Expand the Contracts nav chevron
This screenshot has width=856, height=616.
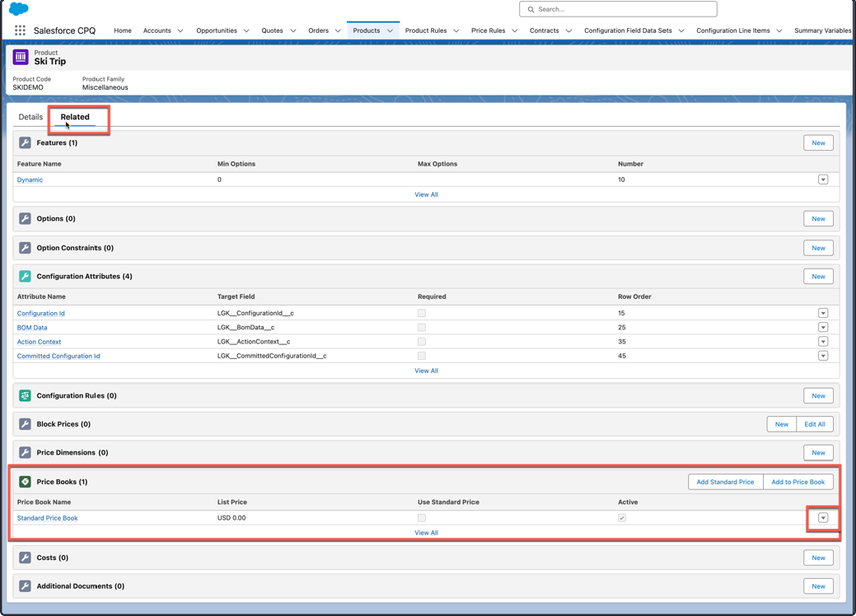(568, 30)
